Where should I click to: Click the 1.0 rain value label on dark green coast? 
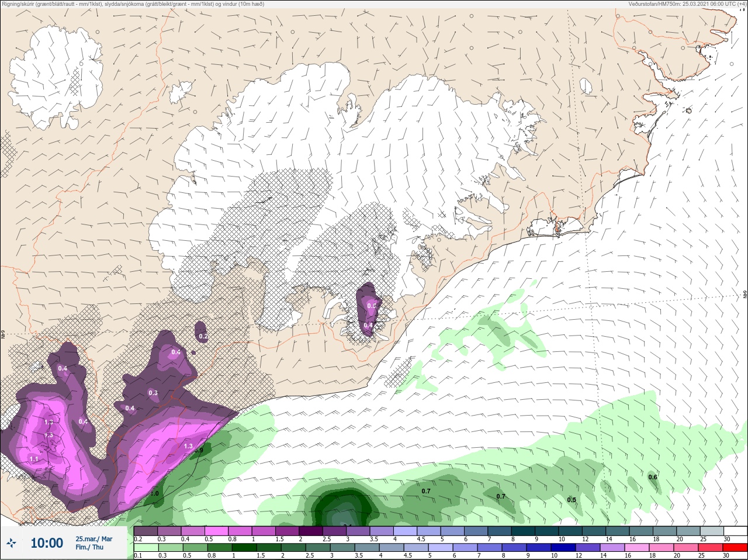tap(154, 493)
